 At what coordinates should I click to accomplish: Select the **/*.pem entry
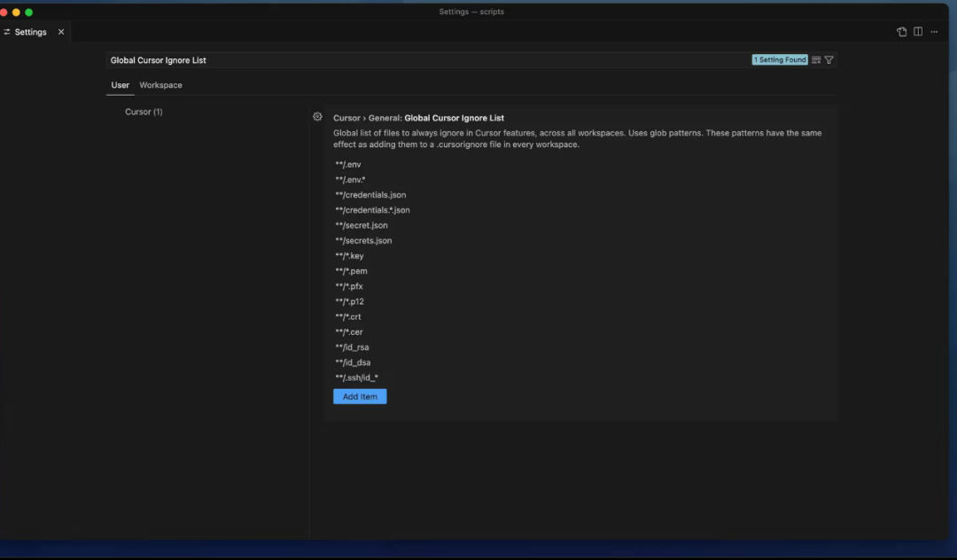[351, 271]
